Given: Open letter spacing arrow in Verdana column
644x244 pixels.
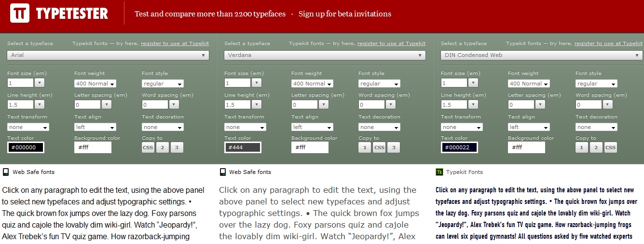Looking at the screenshot, I should (324, 104).
